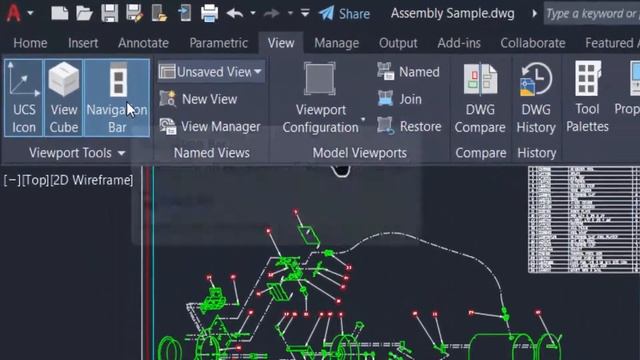Open the Add-ins ribbon tab
Viewport: 640px width, 360px height.
[x=459, y=43]
